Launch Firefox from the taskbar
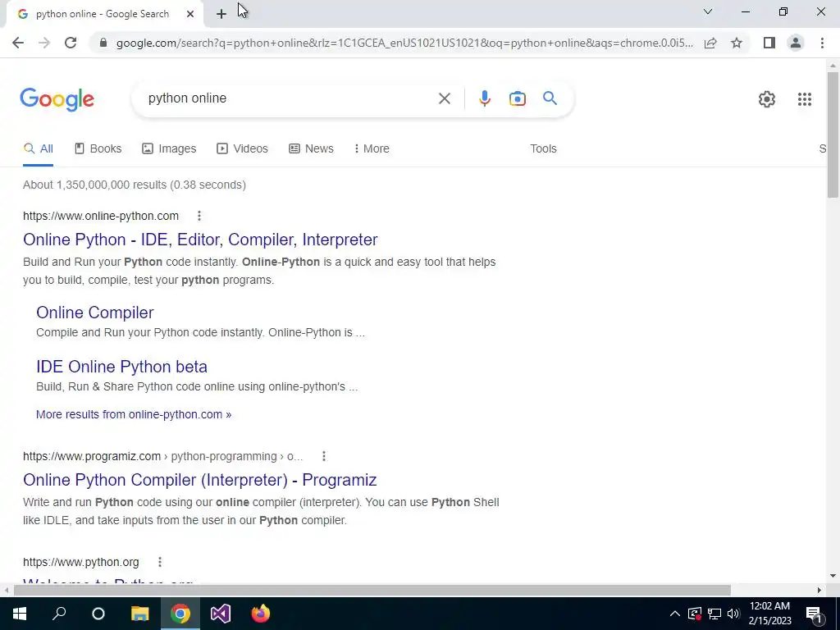Viewport: 840px width, 630px height. [x=261, y=614]
